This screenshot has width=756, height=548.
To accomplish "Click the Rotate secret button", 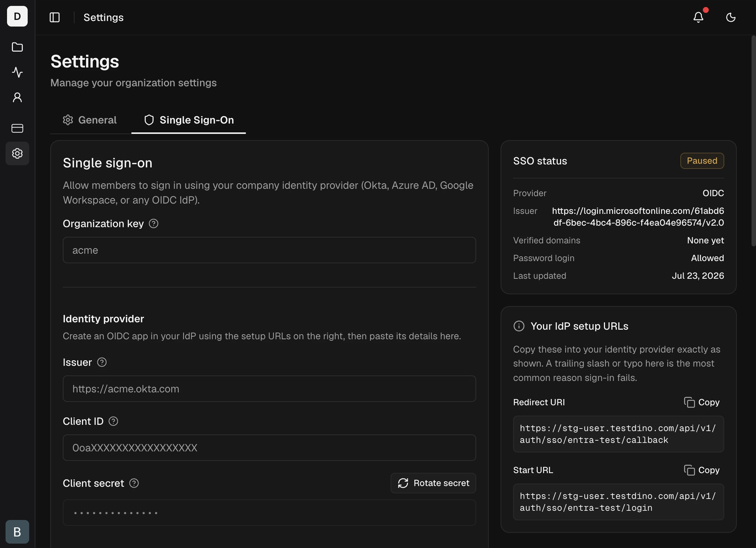I will click(433, 483).
